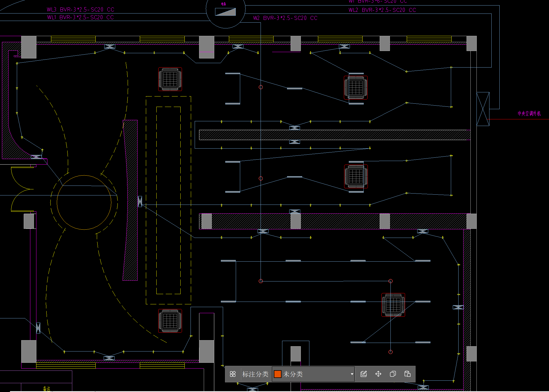Click the paste annotation icon
The height and width of the screenshot is (392, 549).
[407, 374]
